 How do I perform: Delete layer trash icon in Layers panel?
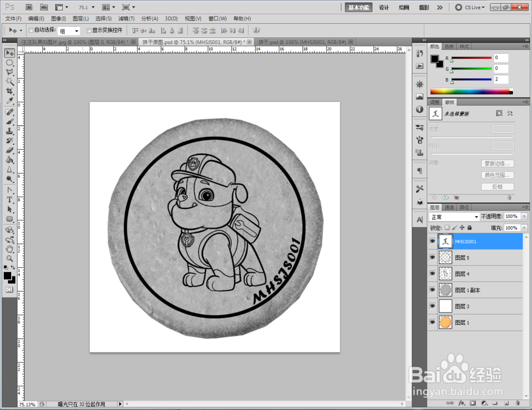518,403
